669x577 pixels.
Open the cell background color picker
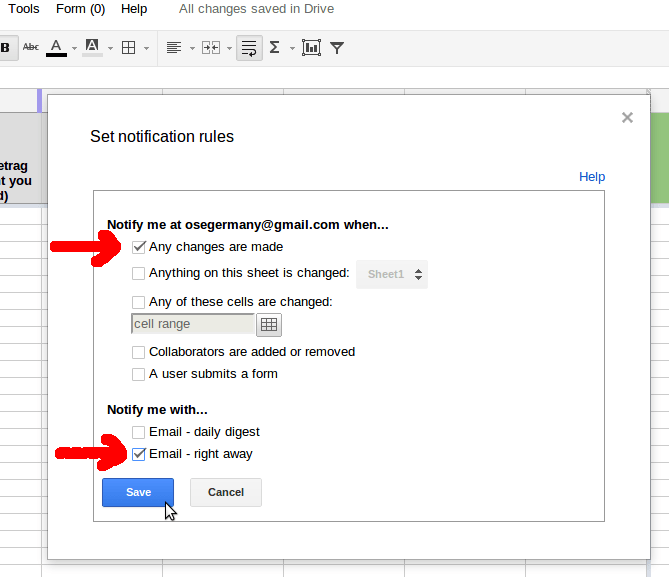[x=92, y=47]
